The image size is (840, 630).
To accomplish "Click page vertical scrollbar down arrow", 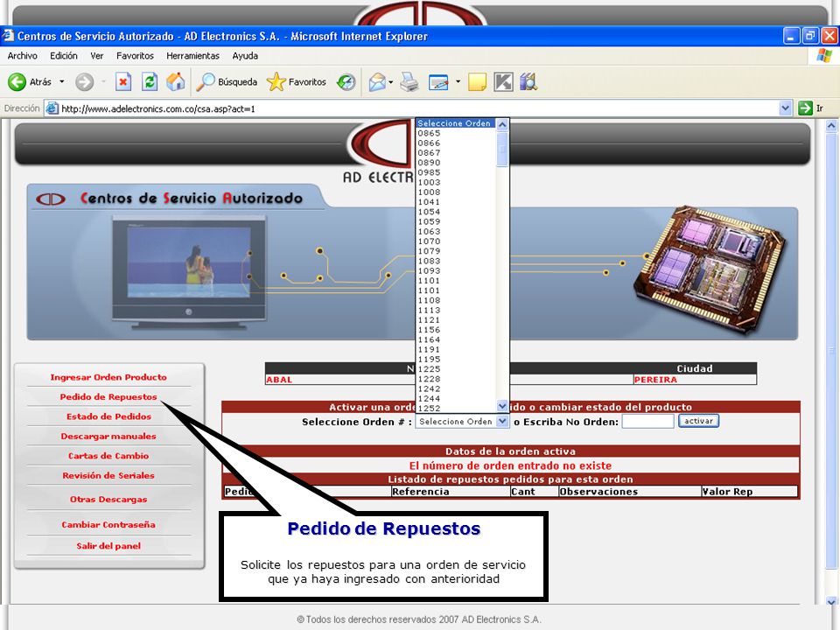I will point(831,600).
